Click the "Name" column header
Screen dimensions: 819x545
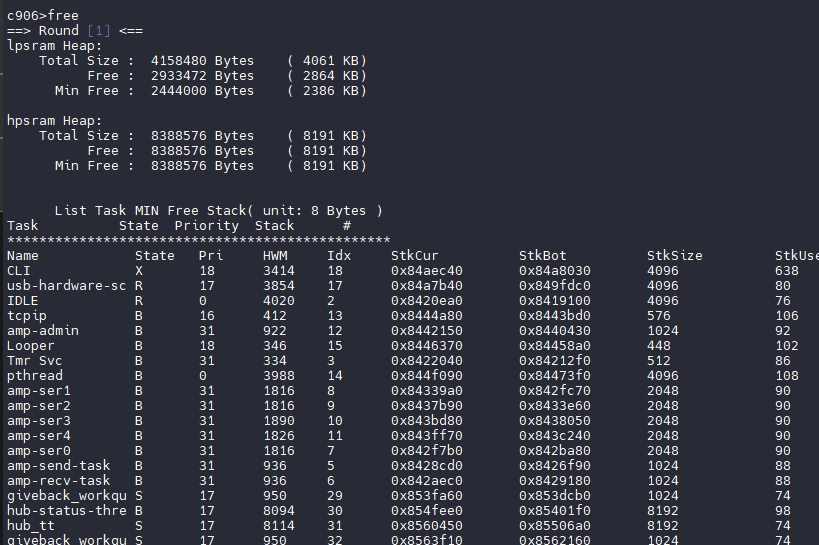[x=23, y=256]
